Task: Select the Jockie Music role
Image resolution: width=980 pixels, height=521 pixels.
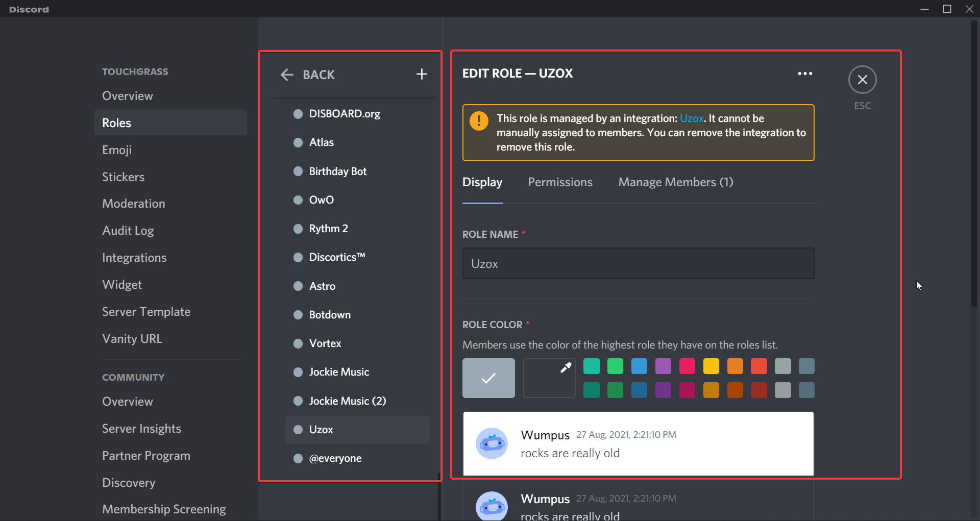Action: (x=357, y=372)
